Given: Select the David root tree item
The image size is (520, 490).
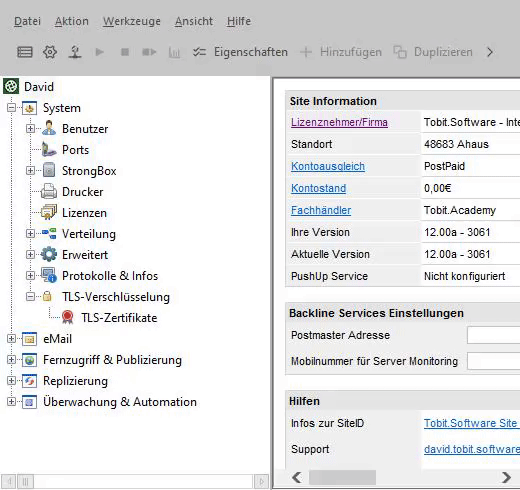Looking at the screenshot, I should pos(39,87).
